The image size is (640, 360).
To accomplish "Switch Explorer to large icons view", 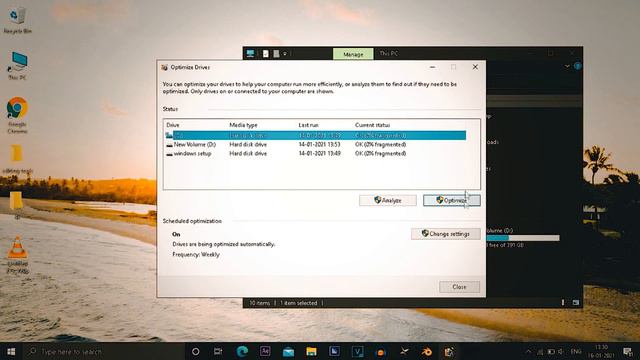I will (576, 303).
